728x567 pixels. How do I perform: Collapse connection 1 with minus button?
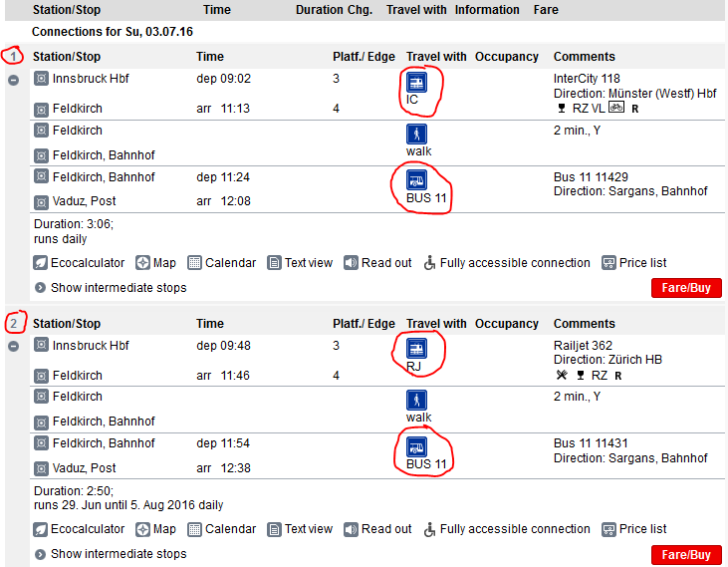pyautogui.click(x=14, y=81)
